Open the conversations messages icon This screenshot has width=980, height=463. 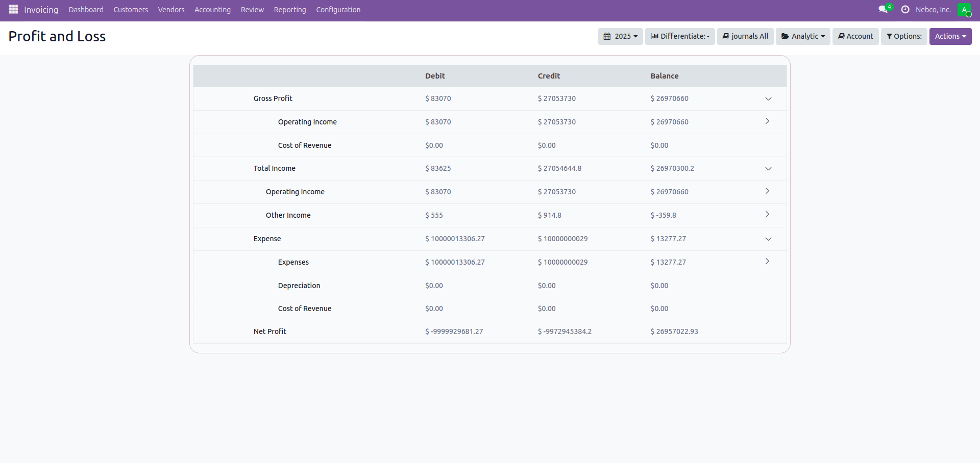coord(883,10)
